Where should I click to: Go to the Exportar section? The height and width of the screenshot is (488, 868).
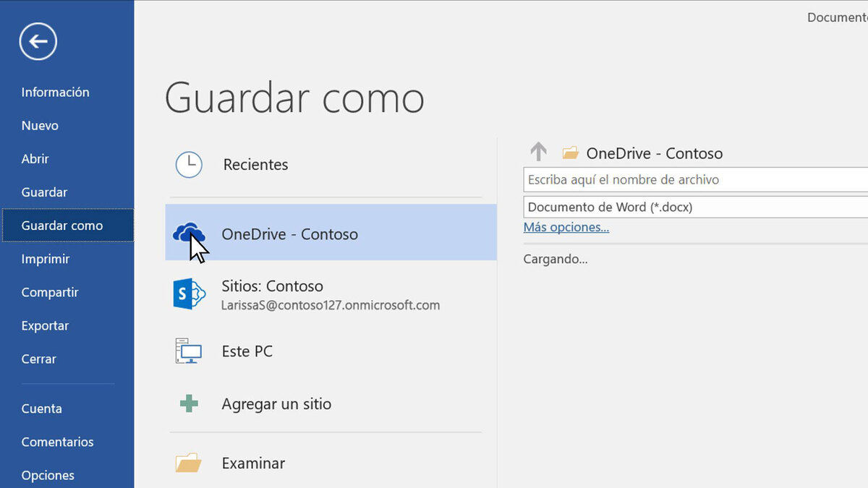point(45,325)
